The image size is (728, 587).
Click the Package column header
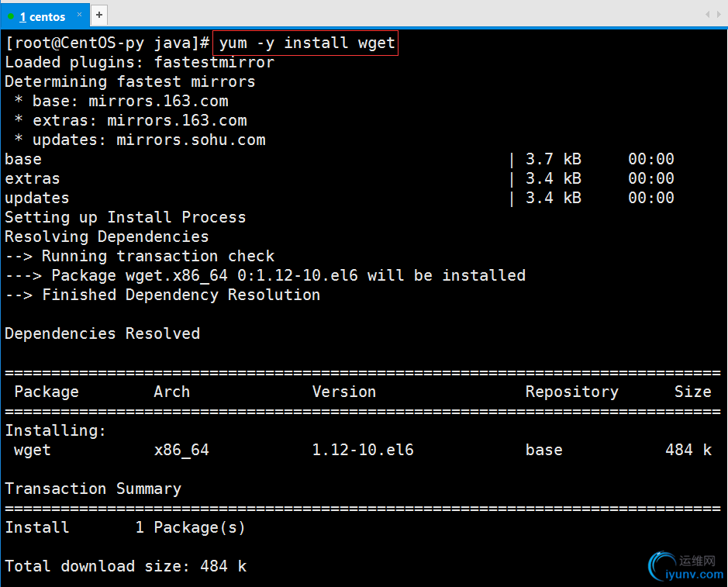(47, 392)
